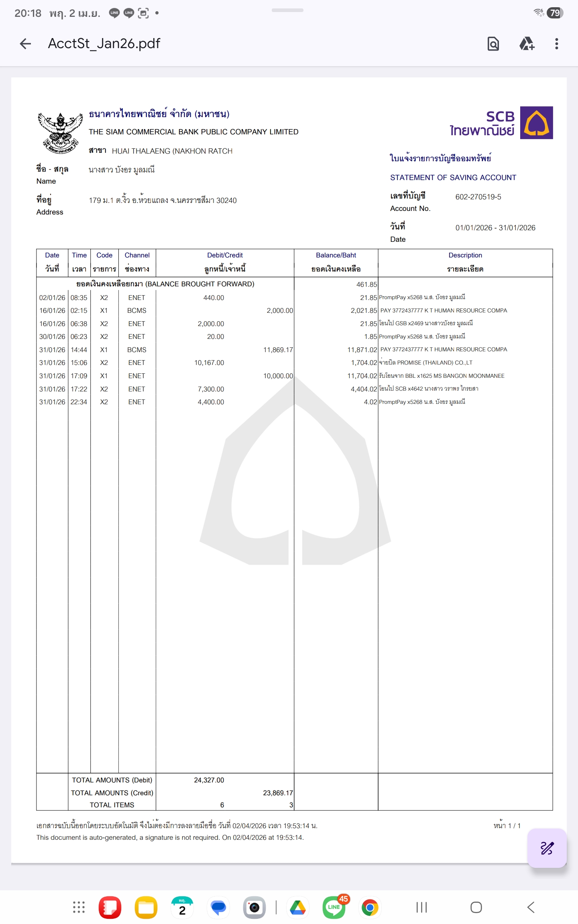This screenshot has width=578, height=924.
Task: Launch Google Drive from the taskbar
Action: [x=298, y=907]
